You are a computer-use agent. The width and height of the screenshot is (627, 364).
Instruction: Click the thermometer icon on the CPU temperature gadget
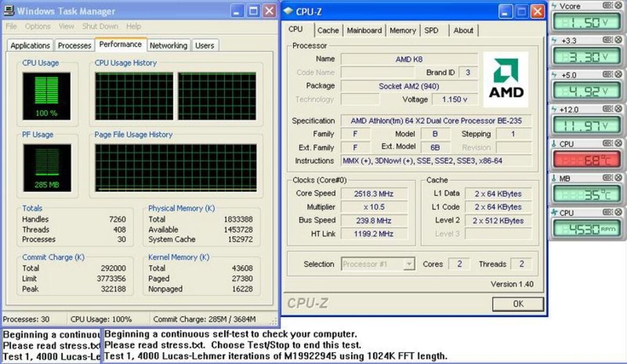(x=554, y=144)
